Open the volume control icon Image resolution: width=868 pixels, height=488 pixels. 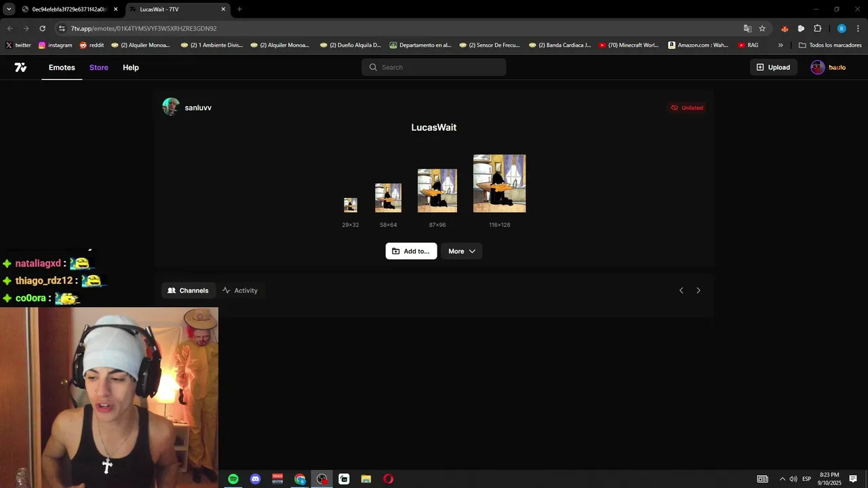click(x=793, y=479)
